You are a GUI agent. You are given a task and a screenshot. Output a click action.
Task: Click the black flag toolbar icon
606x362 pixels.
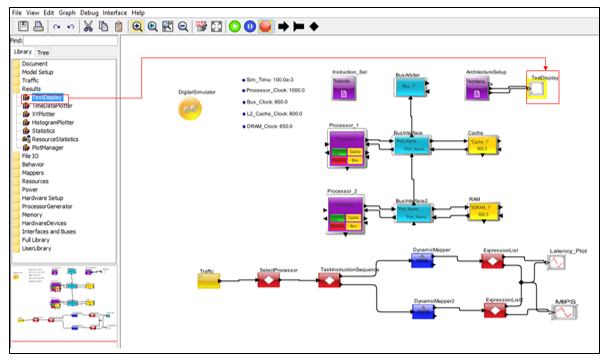tap(298, 26)
